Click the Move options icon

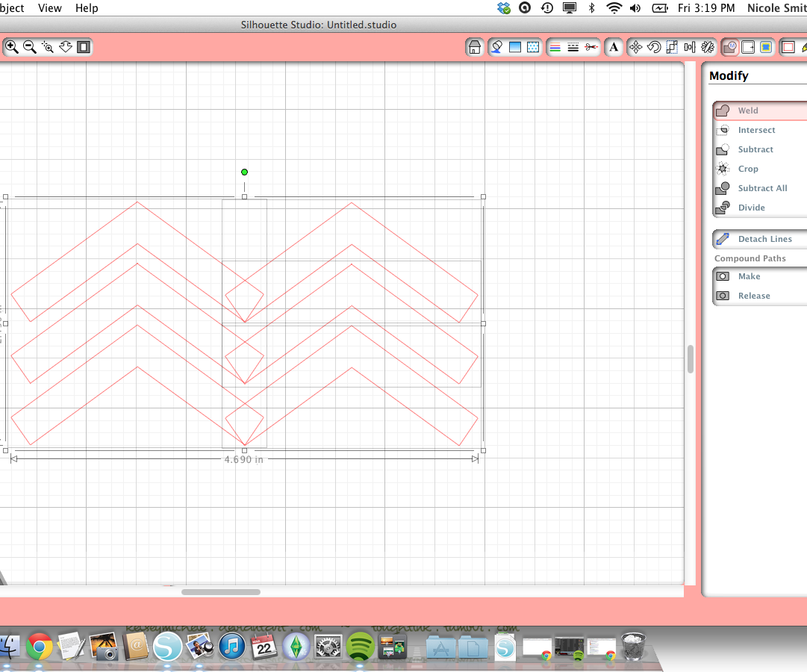click(635, 47)
